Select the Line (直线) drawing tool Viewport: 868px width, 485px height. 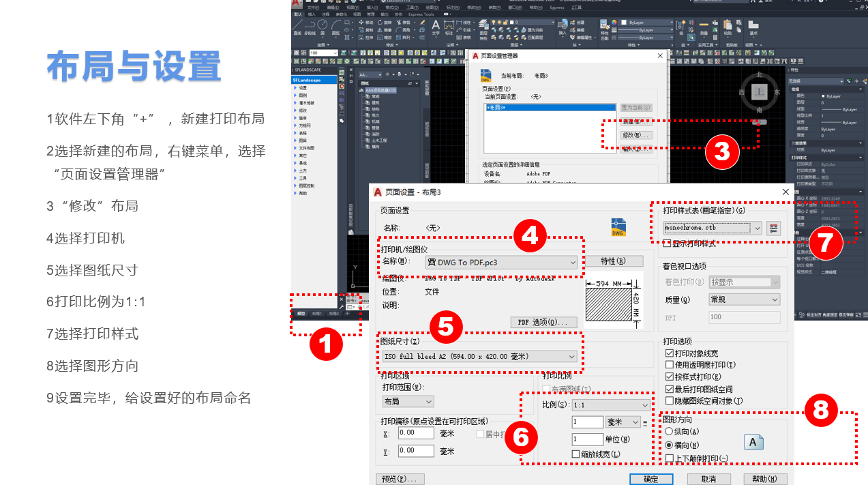click(x=297, y=25)
